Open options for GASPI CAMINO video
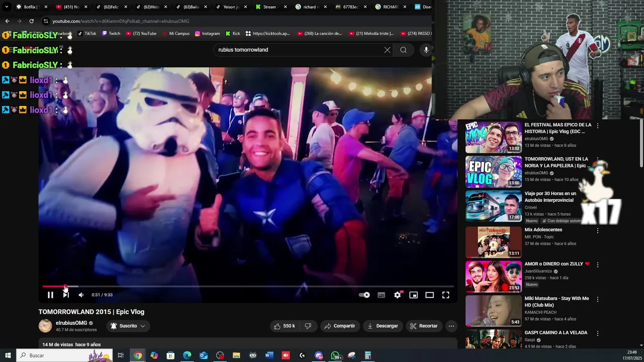 (598, 333)
